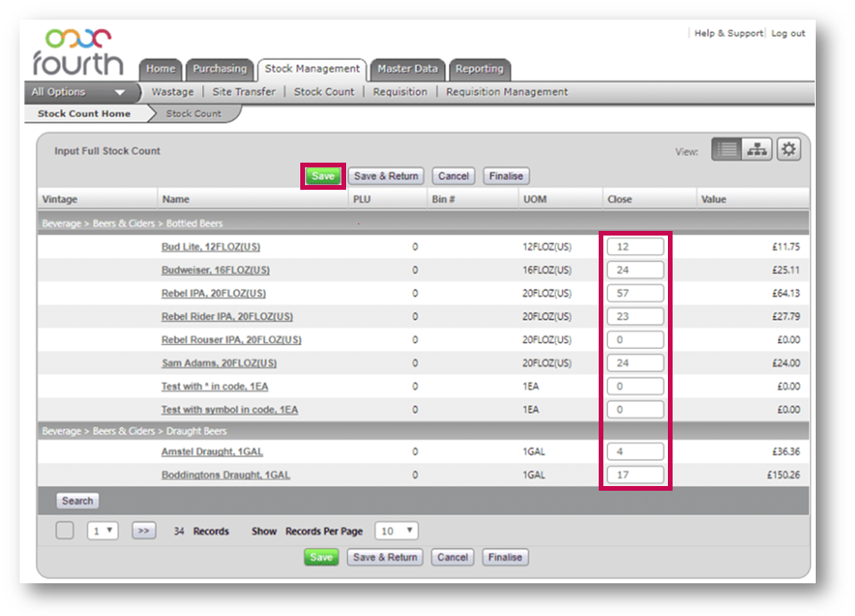Screen dimensions: 855x616
Task: Open Requisition Management menu item
Action: pos(506,93)
